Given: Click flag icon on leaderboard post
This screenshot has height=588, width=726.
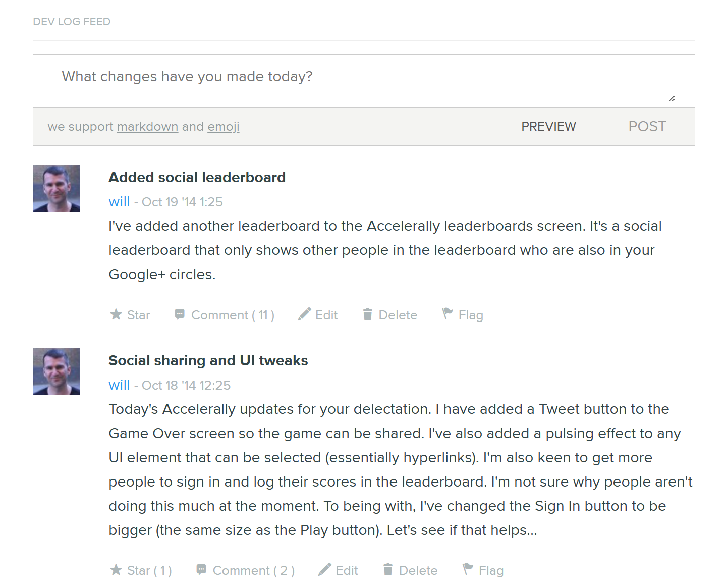Looking at the screenshot, I should coord(447,314).
